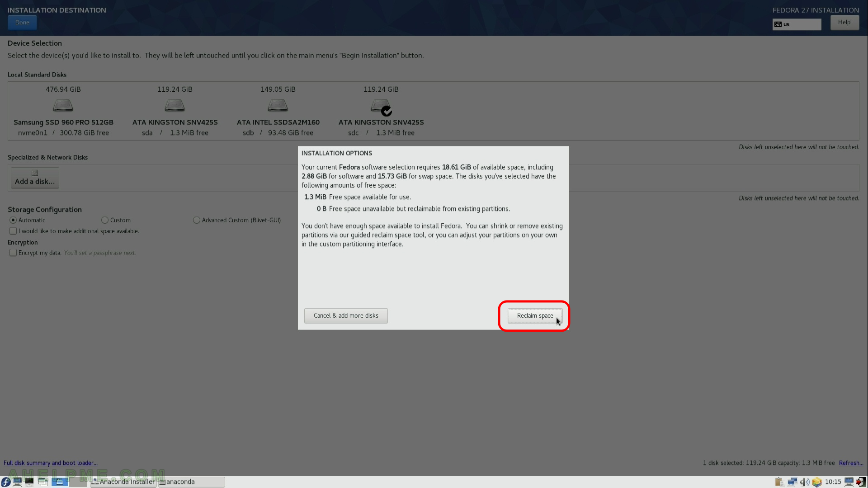Viewport: 868px width, 488px height.
Task: Click the 1.3 MiB free space value
Action: 315,197
